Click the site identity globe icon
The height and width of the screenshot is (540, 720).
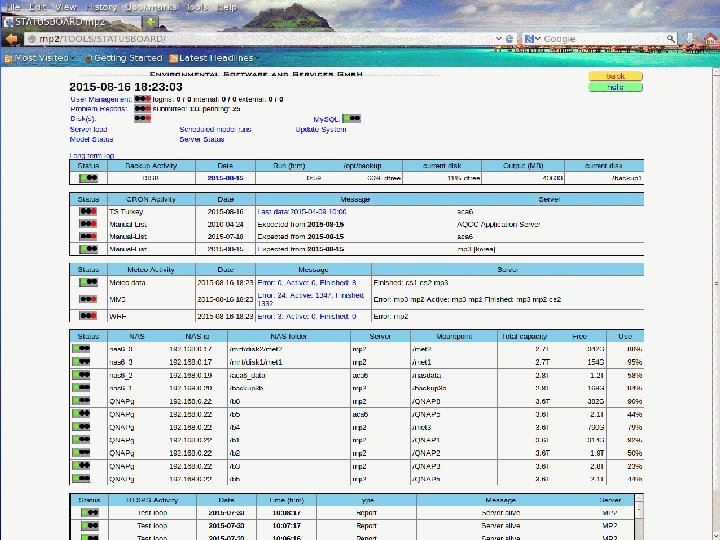[32, 39]
